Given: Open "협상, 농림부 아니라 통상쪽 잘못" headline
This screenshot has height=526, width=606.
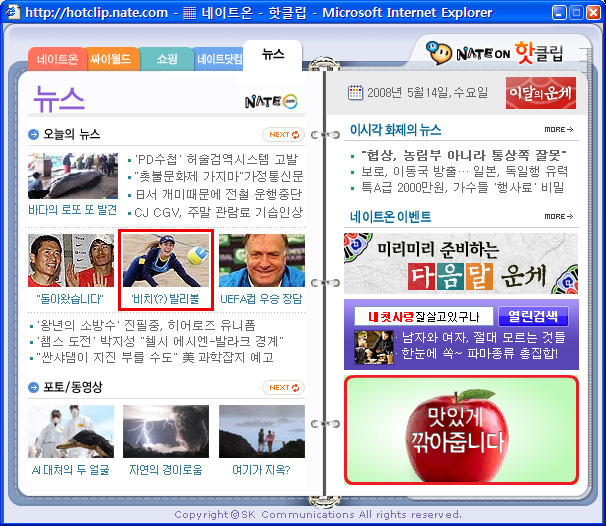Looking at the screenshot, I should point(464,155).
